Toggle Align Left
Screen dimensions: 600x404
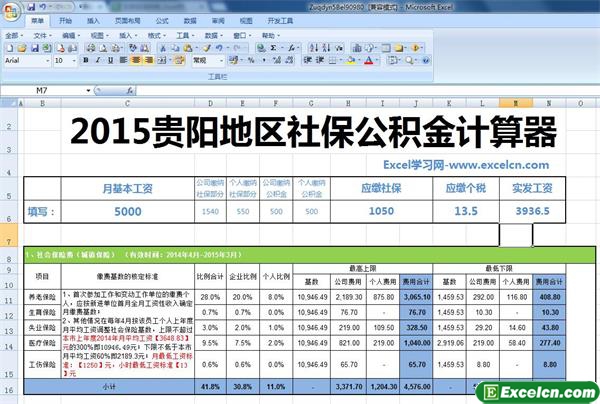pos(123,60)
